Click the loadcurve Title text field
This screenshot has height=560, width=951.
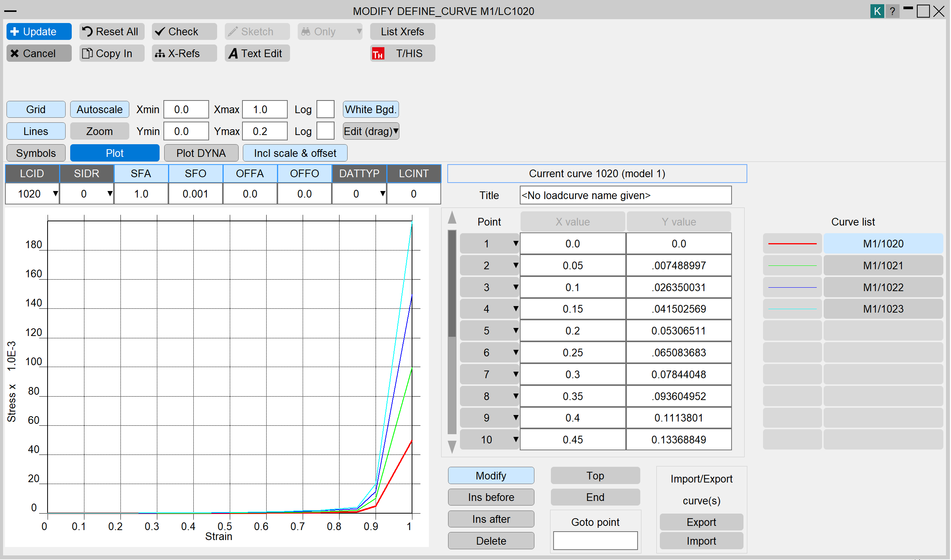pyautogui.click(x=625, y=195)
